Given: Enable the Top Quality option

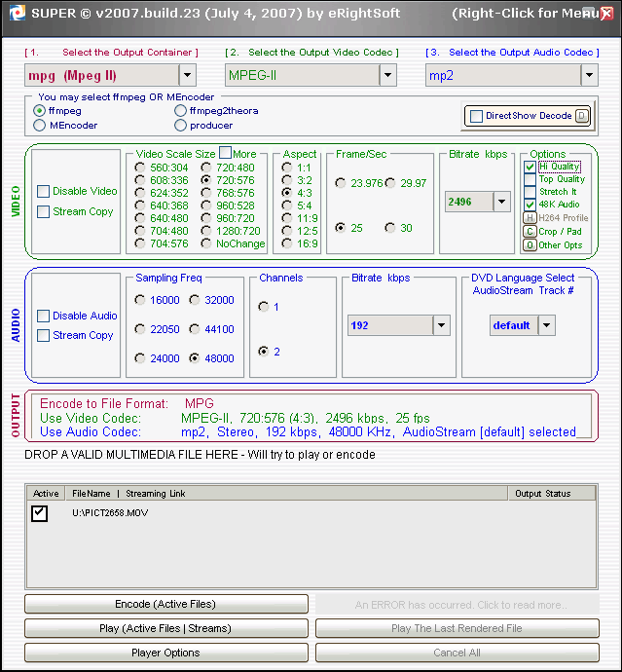Looking at the screenshot, I should tap(530, 180).
